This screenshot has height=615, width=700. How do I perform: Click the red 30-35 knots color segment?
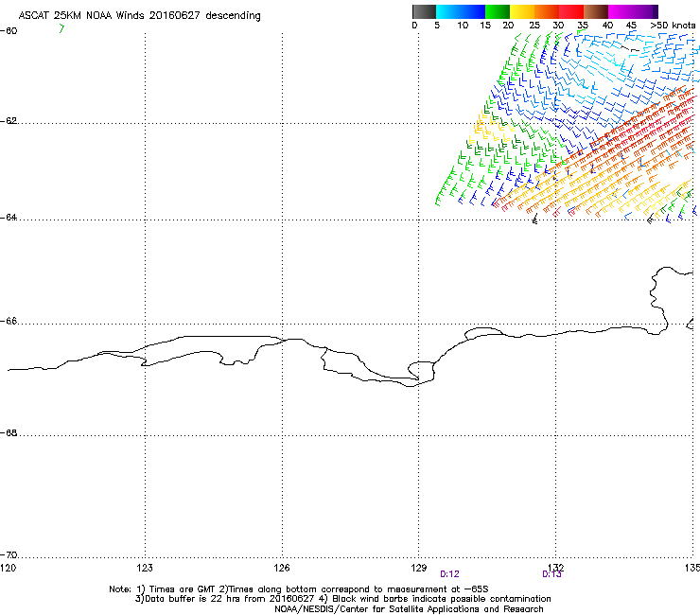point(571,11)
